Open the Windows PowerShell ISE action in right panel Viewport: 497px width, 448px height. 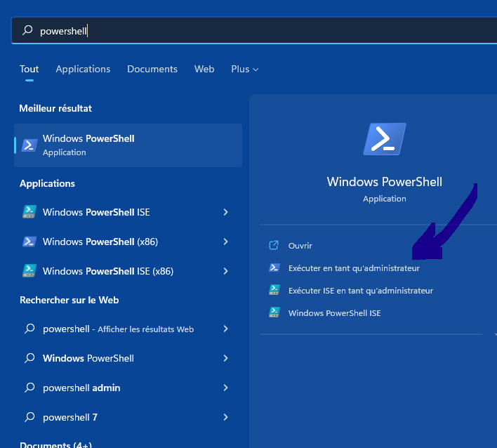pos(334,313)
